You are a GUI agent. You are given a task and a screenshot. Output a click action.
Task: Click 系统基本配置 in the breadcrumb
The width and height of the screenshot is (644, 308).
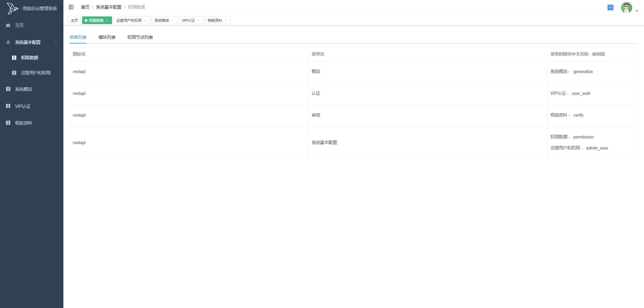[x=109, y=7]
